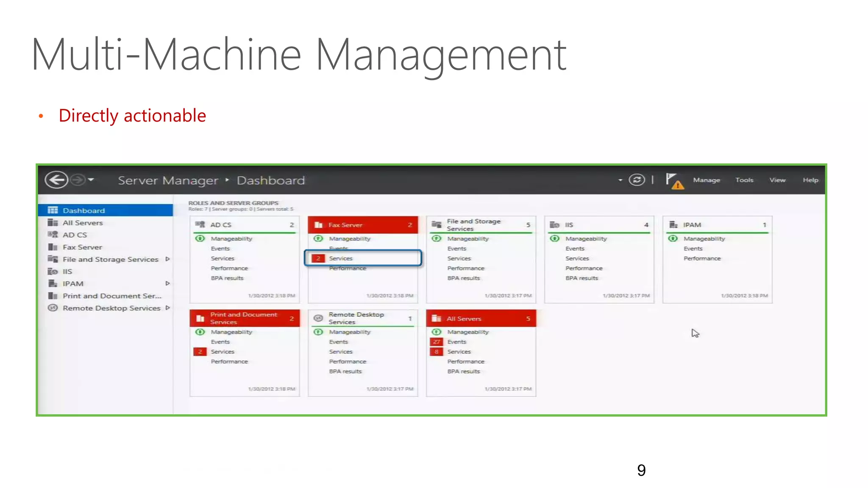Screen dimensions: 868x488
Task: Click the back navigation arrow button
Action: click(56, 180)
